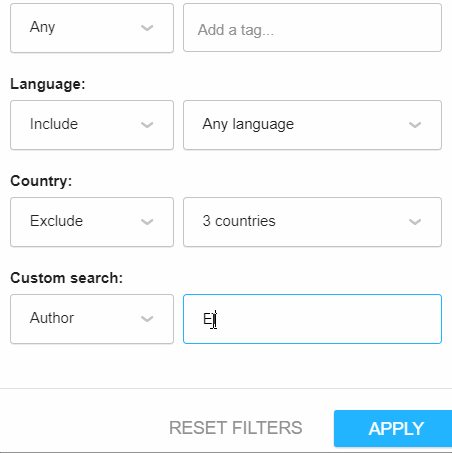452x453 pixels.
Task: Click APPLY to apply the filters
Action: point(393,428)
